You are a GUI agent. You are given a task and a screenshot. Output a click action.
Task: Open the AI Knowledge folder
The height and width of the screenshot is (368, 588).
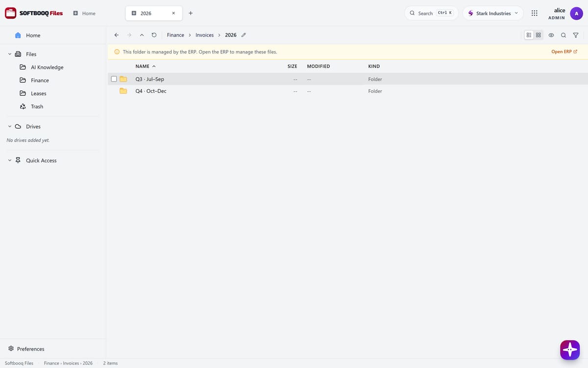47,67
